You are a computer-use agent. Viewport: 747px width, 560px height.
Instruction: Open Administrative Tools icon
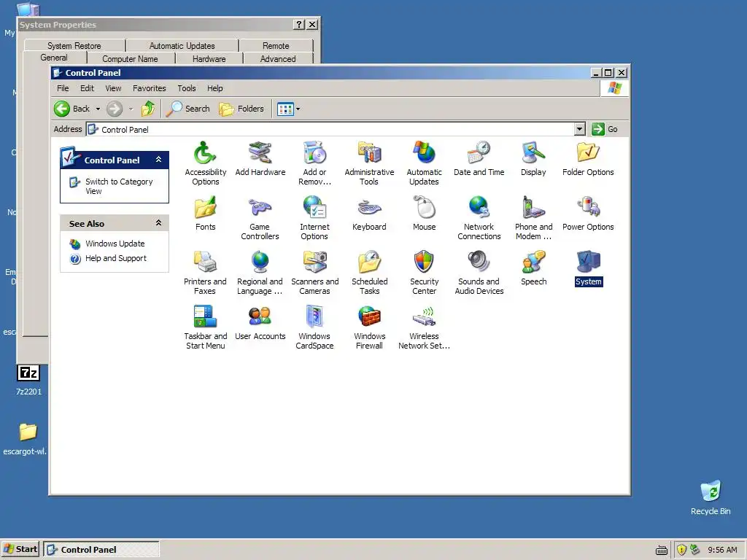pyautogui.click(x=369, y=163)
